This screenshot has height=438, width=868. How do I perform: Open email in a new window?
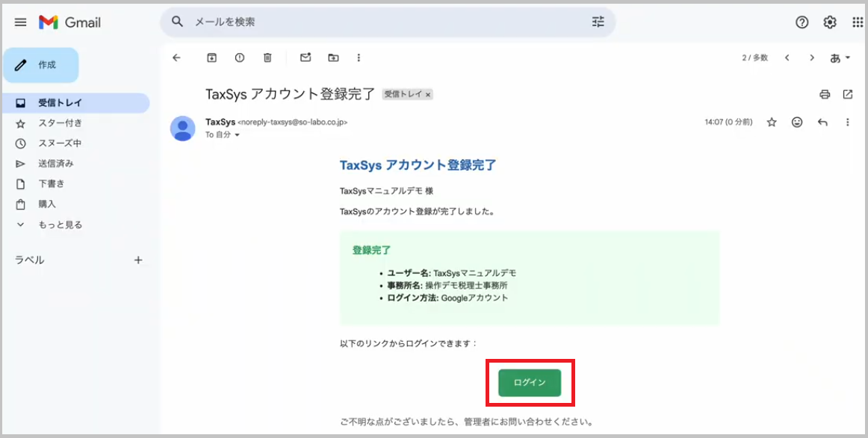point(848,94)
